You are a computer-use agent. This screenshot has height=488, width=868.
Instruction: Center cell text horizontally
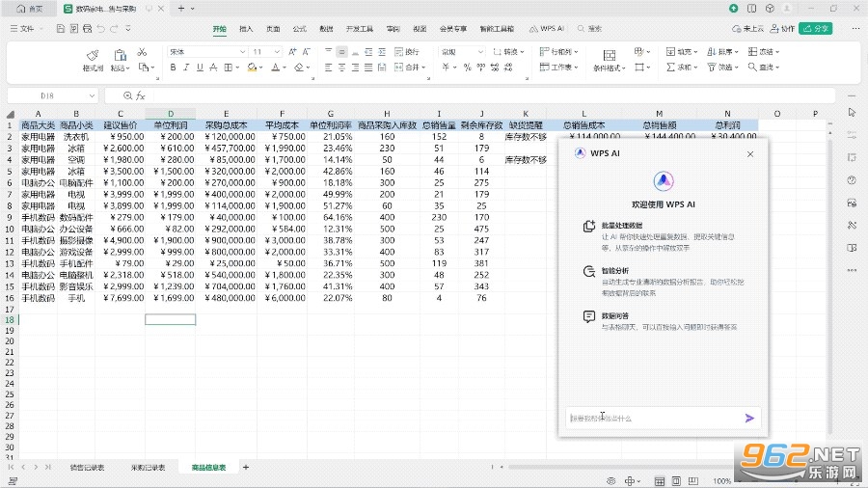click(x=341, y=68)
